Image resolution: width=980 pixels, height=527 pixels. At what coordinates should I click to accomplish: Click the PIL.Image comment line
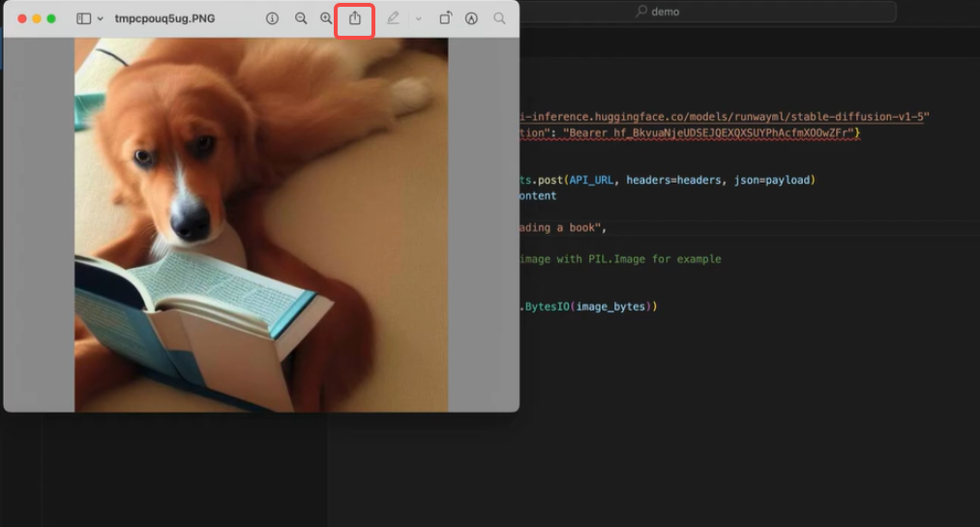coord(620,259)
